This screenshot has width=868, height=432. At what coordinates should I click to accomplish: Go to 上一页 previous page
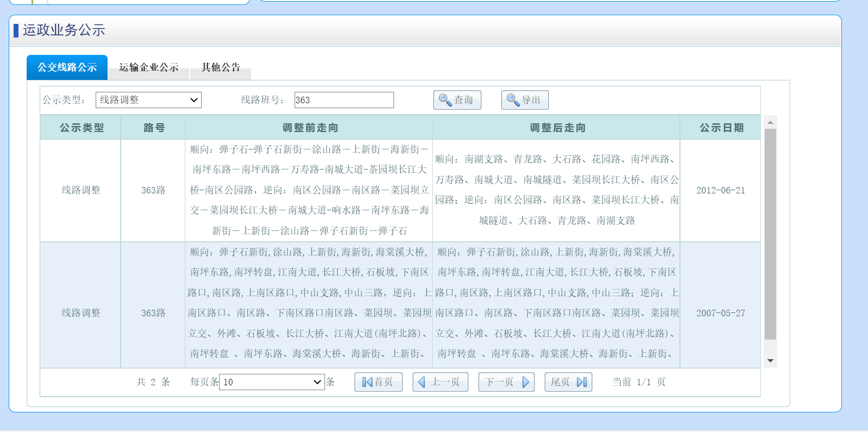[x=440, y=382]
